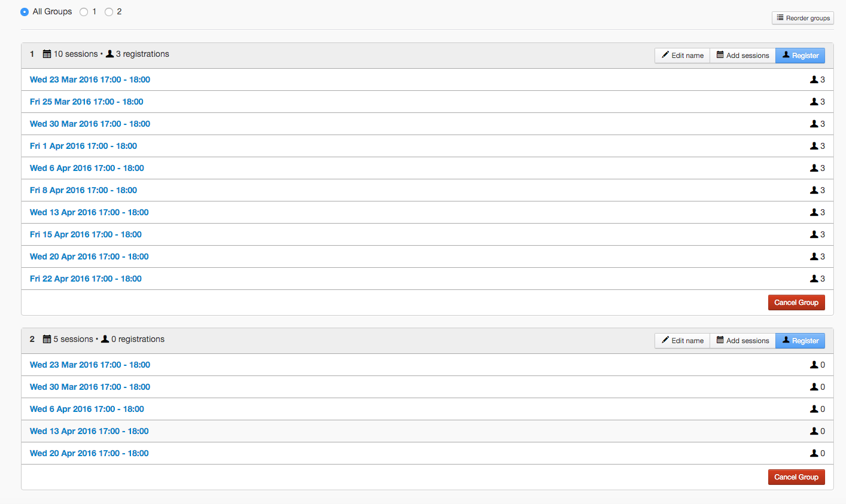Click Register button for group 2

coord(800,341)
